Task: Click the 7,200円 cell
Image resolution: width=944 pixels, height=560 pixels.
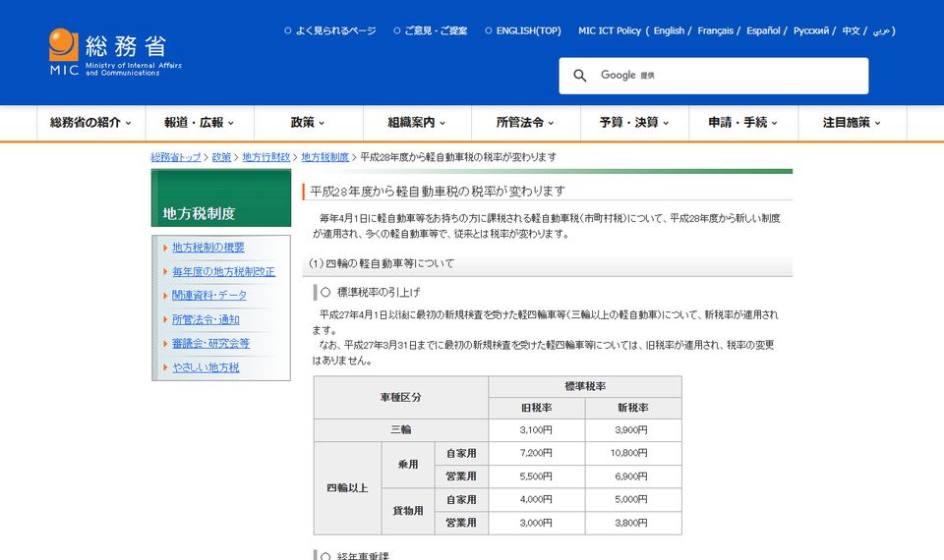Action: [537, 453]
